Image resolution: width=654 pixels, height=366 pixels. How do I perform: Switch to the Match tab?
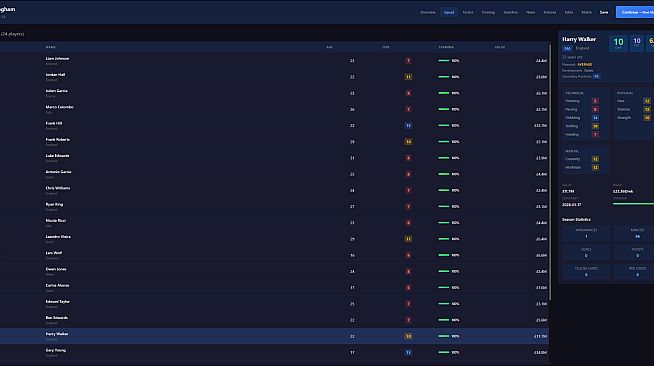586,13
